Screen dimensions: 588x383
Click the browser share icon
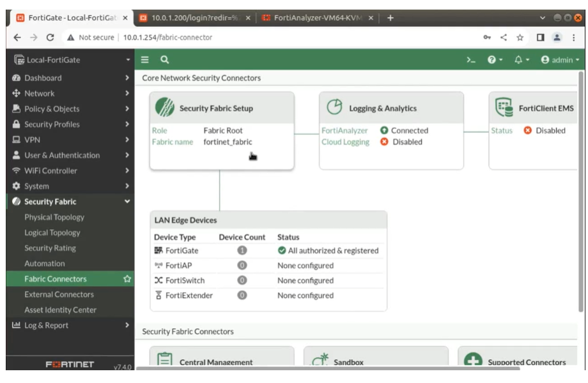[x=504, y=38]
